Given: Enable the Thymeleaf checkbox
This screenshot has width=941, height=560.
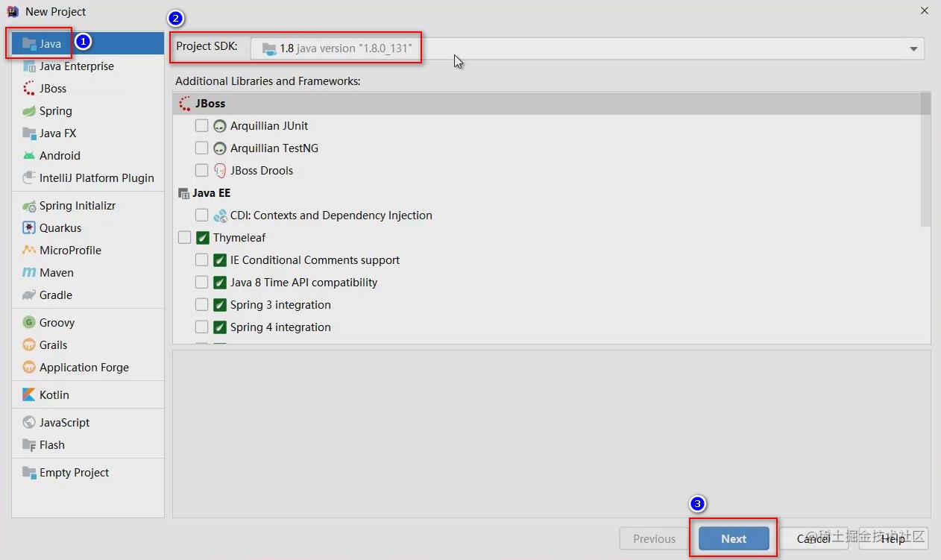Looking at the screenshot, I should coord(184,238).
